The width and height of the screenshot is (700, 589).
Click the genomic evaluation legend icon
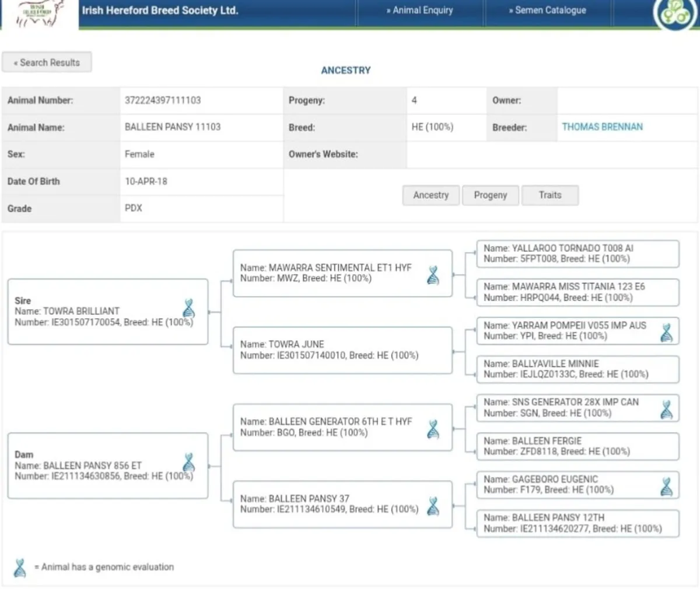(x=20, y=567)
